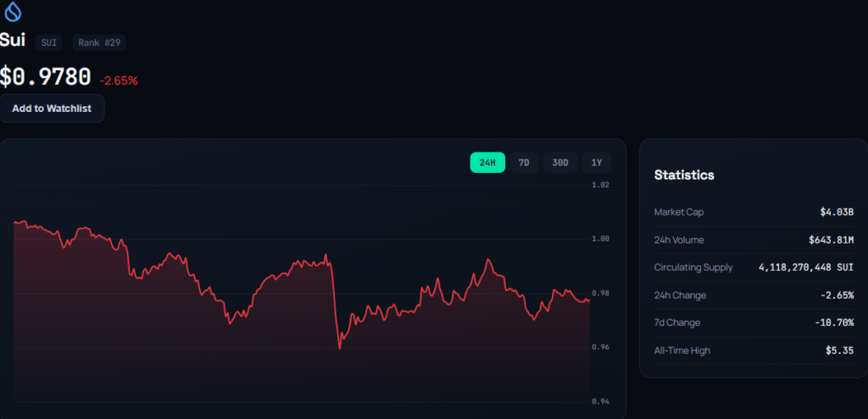Click the Rank #29 badge
The image size is (868, 419).
[x=99, y=42]
